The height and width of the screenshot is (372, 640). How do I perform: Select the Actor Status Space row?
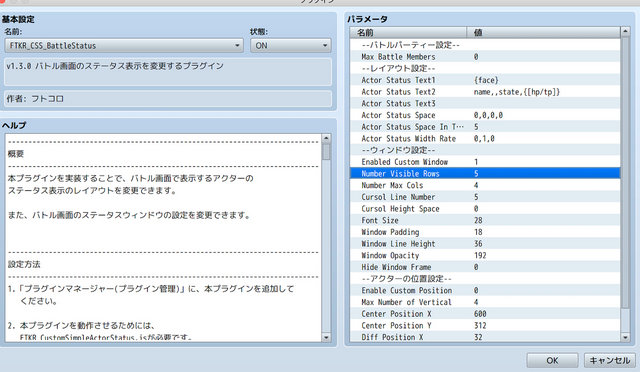click(485, 115)
